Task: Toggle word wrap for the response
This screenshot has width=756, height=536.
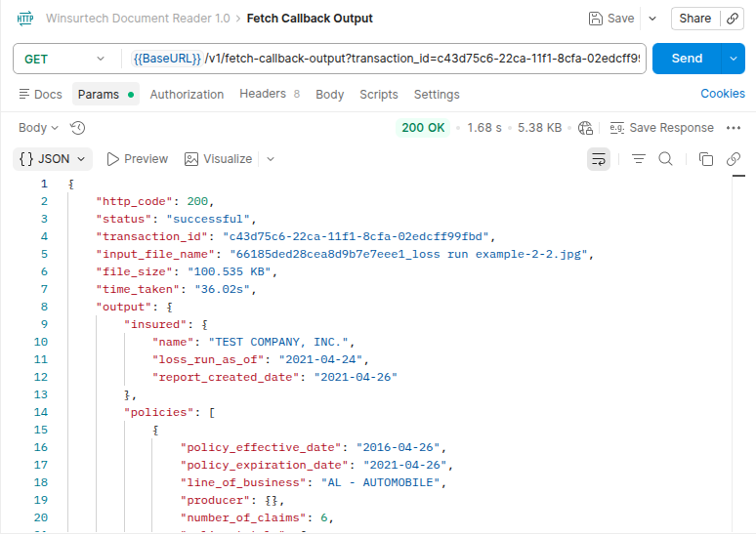Action: tap(599, 159)
